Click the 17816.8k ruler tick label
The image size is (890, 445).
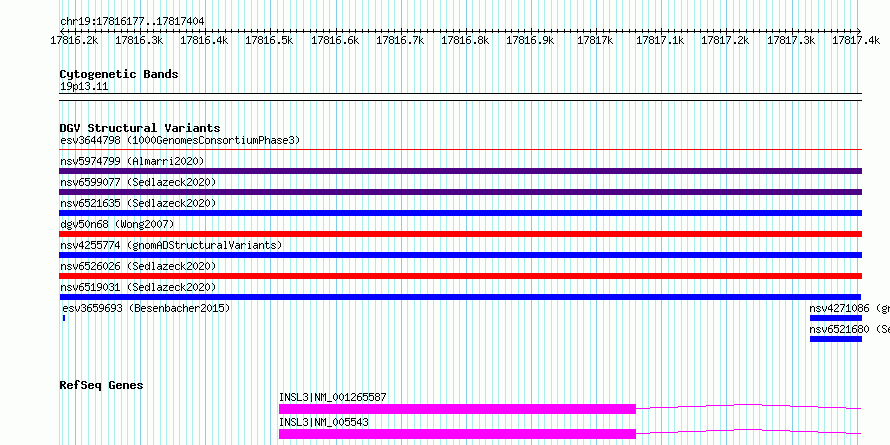click(x=465, y=40)
